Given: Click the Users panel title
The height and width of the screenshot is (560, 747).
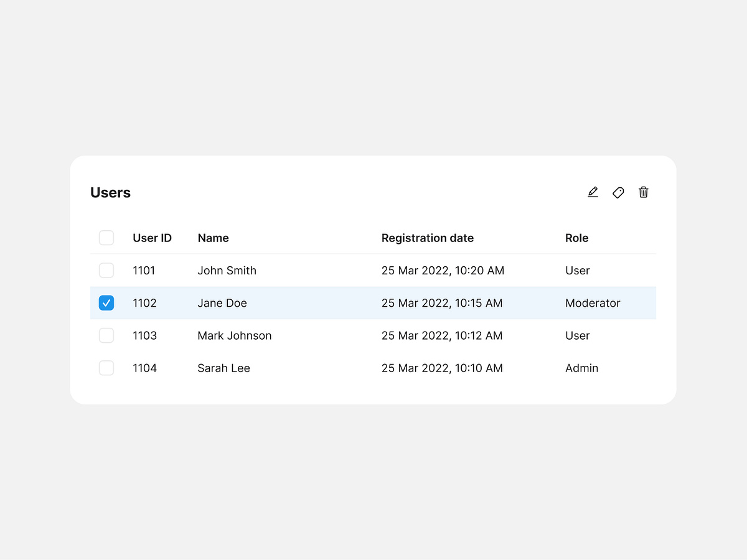Looking at the screenshot, I should (110, 192).
